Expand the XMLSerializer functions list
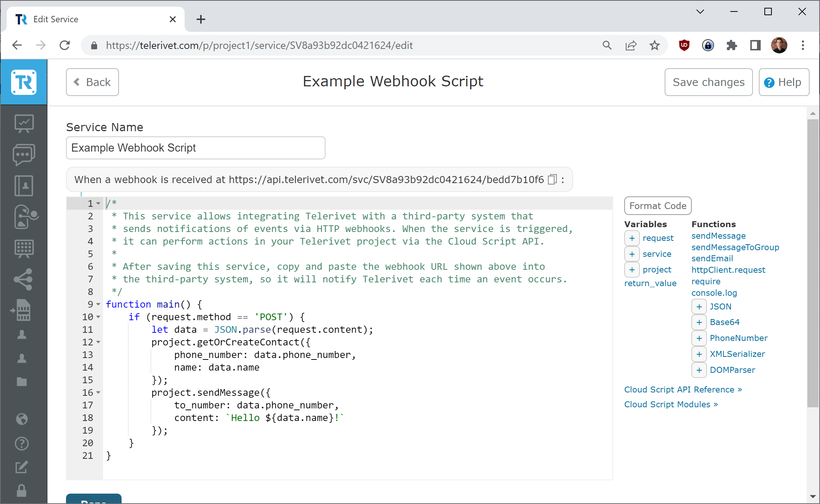This screenshot has height=504, width=820. tap(699, 354)
